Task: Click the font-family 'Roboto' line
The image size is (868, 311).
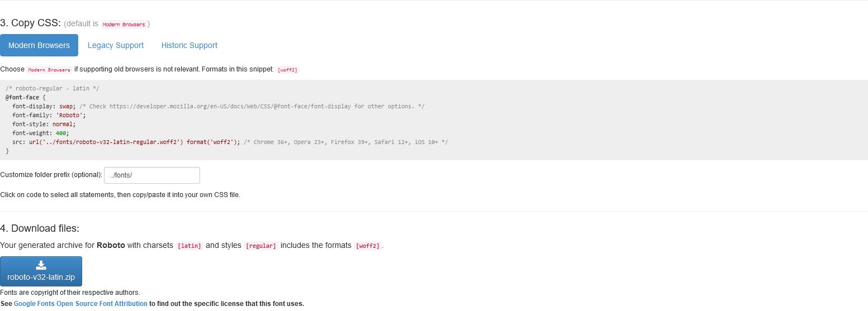Action: [49, 115]
